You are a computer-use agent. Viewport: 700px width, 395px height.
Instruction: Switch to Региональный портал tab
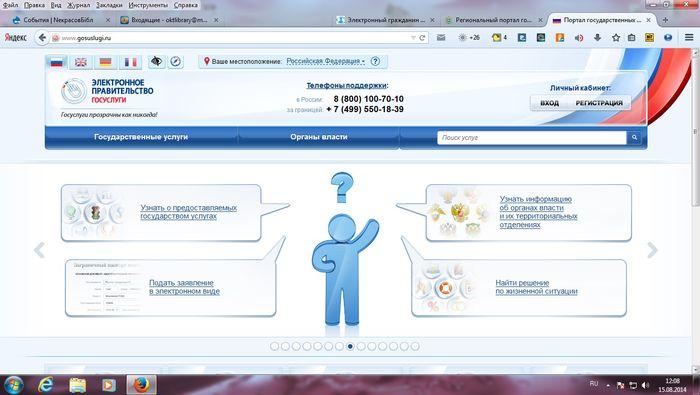tap(493, 20)
